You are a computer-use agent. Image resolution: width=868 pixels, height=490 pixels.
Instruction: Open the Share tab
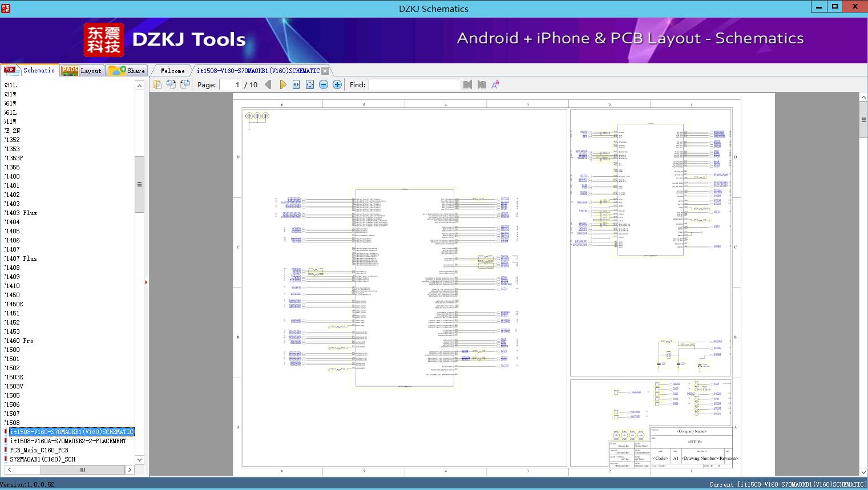(x=127, y=71)
